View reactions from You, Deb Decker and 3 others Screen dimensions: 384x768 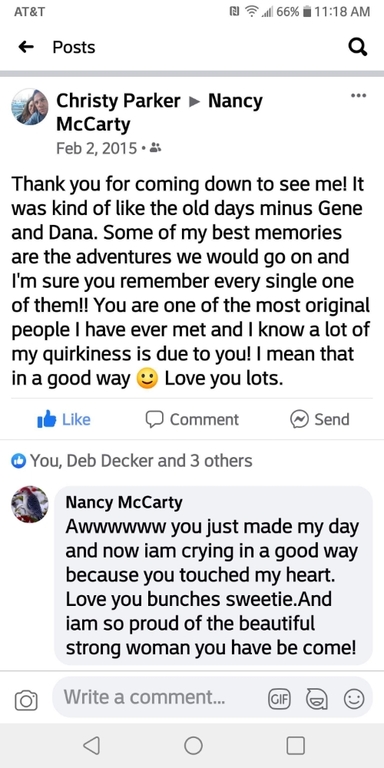132,460
